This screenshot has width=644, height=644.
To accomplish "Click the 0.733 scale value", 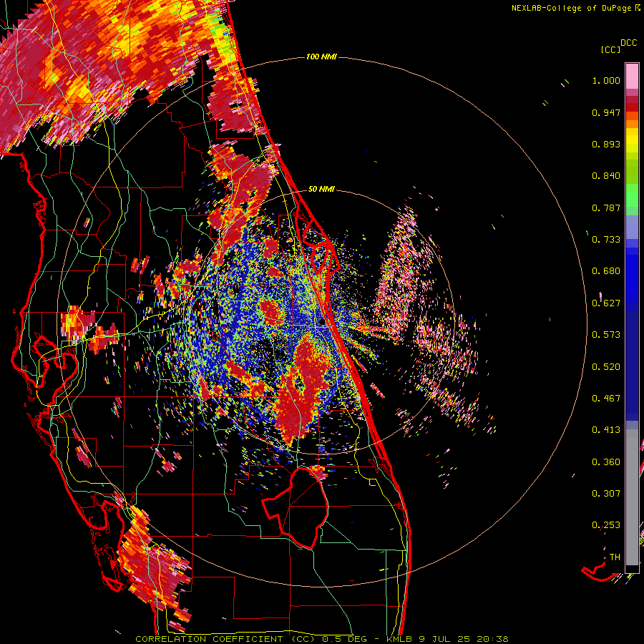I will point(606,240).
